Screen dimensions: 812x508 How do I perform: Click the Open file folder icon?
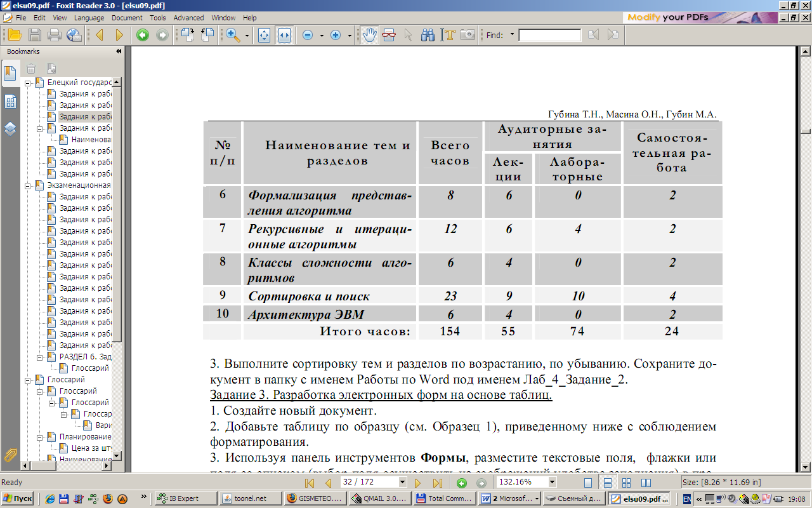click(14, 35)
